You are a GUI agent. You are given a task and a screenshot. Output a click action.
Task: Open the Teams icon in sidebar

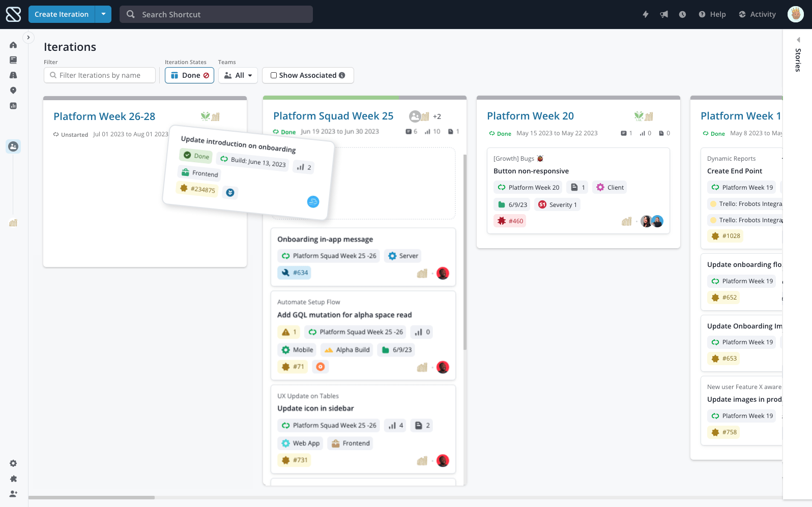pyautogui.click(x=13, y=146)
